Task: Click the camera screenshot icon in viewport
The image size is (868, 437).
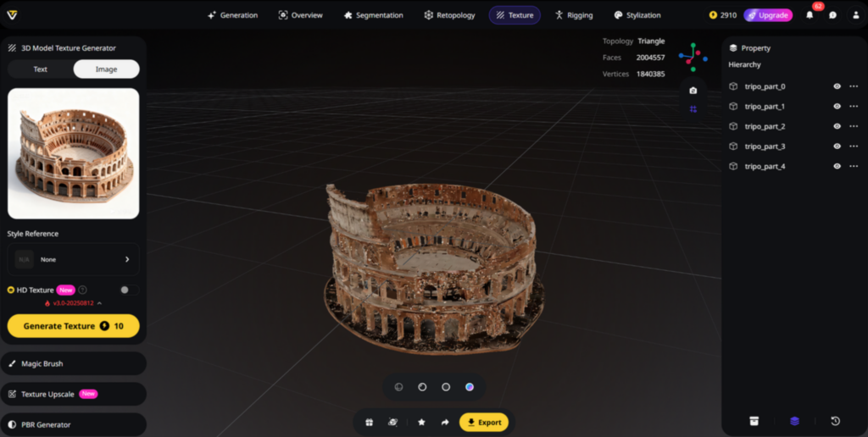Action: [693, 91]
